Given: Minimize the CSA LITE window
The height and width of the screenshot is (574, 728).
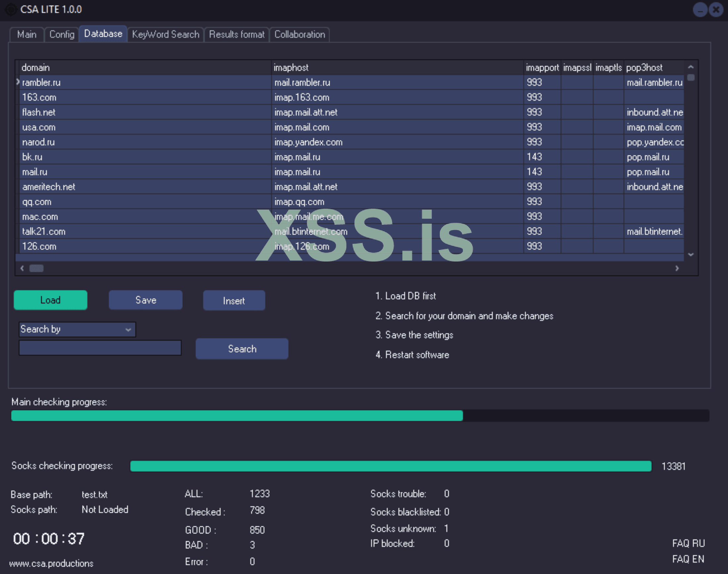Looking at the screenshot, I should tap(700, 10).
